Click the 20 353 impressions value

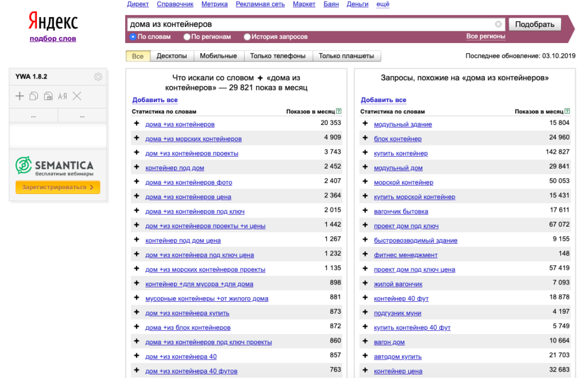pos(331,123)
